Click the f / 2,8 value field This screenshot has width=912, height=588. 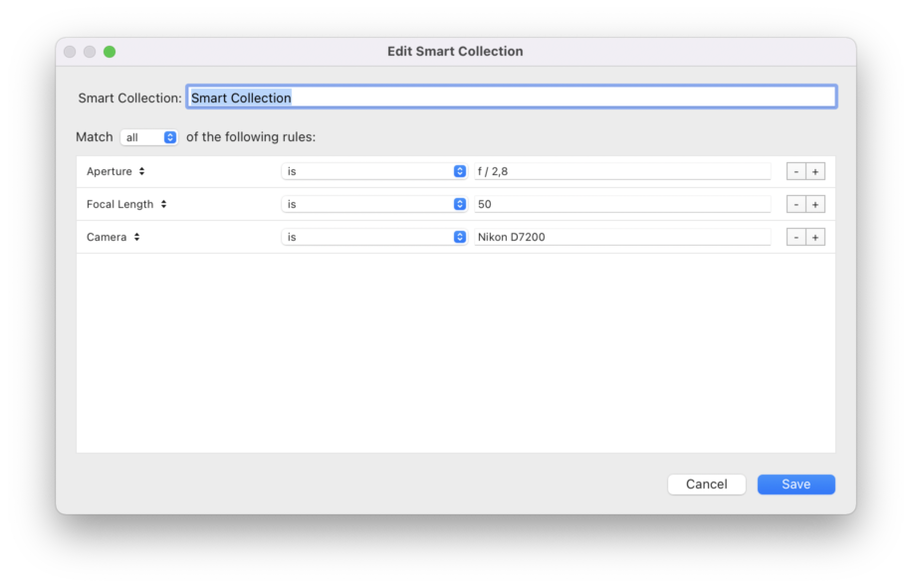coord(621,171)
